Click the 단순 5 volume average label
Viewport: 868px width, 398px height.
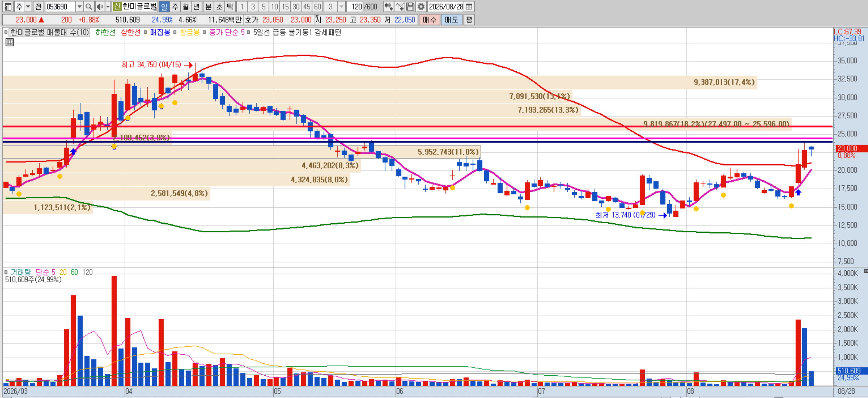coord(45,272)
